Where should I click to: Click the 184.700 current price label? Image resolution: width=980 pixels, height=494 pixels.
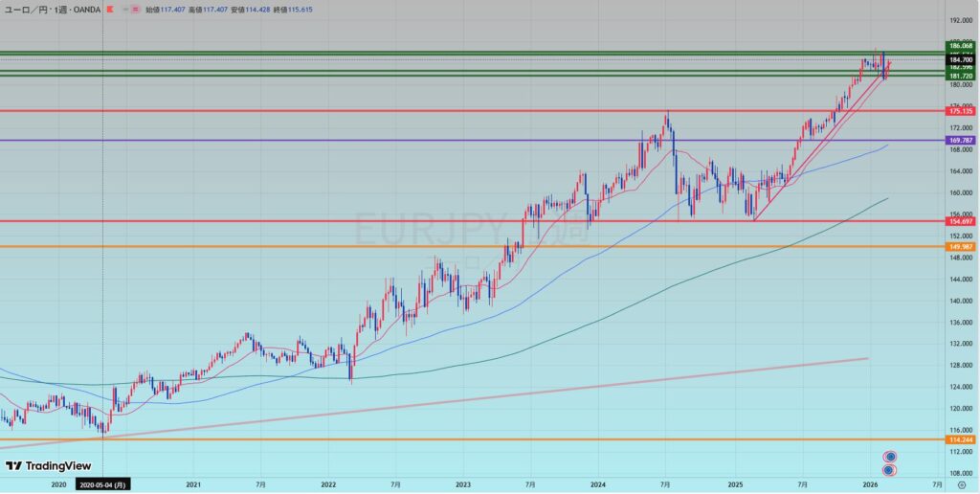[x=960, y=59]
